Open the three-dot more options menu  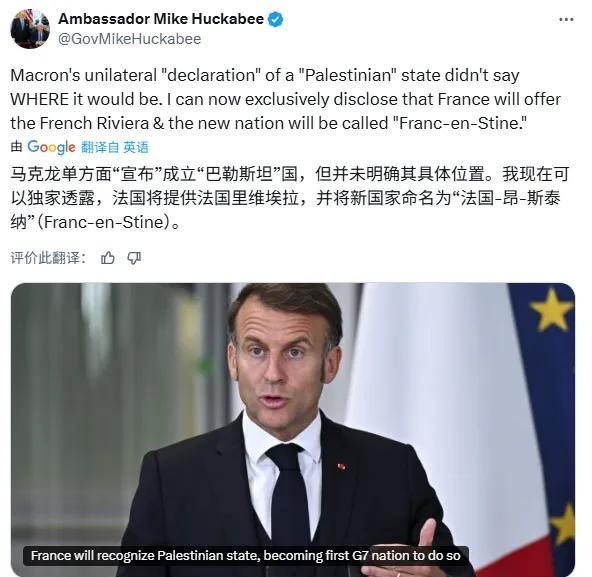point(566,19)
